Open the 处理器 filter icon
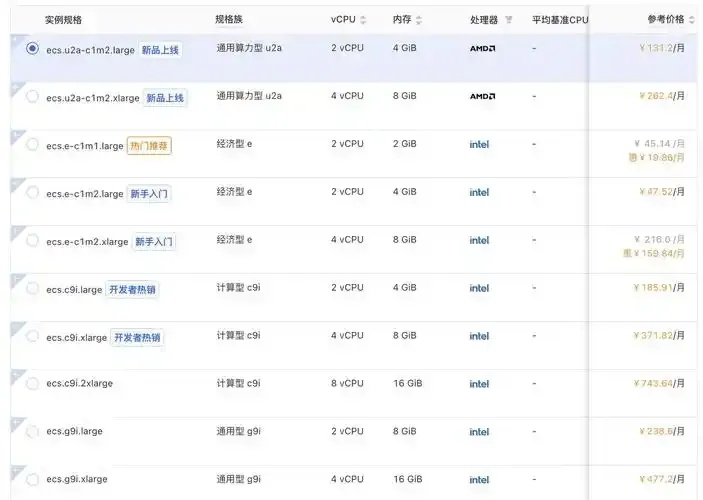The image size is (703, 500). click(x=508, y=20)
